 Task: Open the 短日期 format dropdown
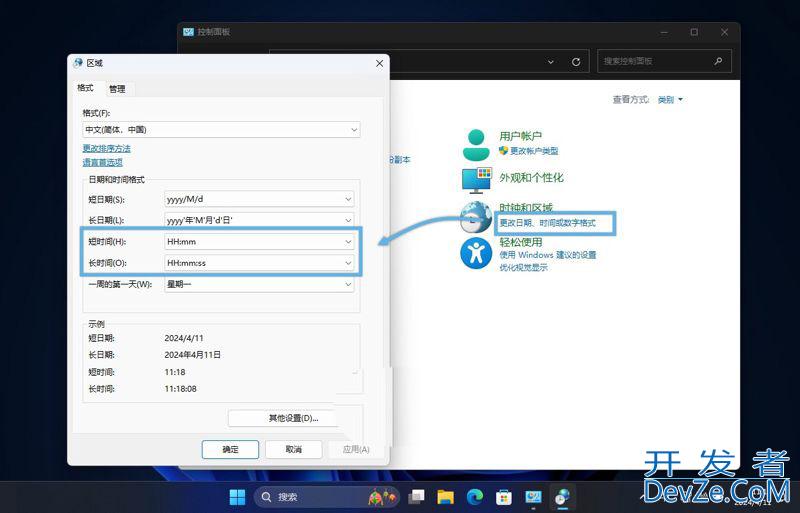pos(259,199)
